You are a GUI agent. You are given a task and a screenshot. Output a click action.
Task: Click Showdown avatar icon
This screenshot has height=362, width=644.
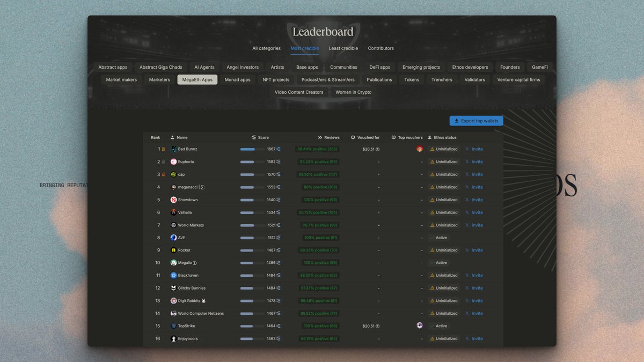[x=173, y=200]
